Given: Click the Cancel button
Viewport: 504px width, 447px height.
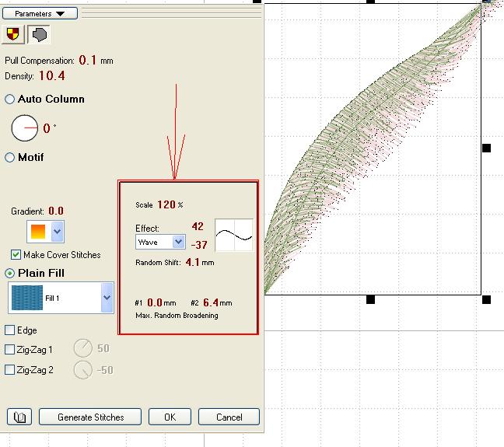Looking at the screenshot, I should click(x=229, y=417).
